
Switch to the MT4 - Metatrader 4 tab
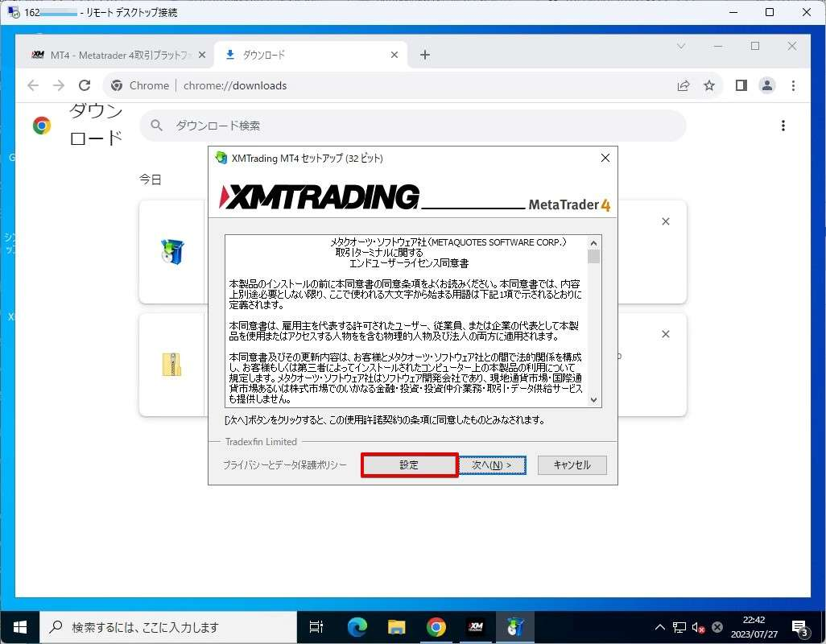[119, 55]
